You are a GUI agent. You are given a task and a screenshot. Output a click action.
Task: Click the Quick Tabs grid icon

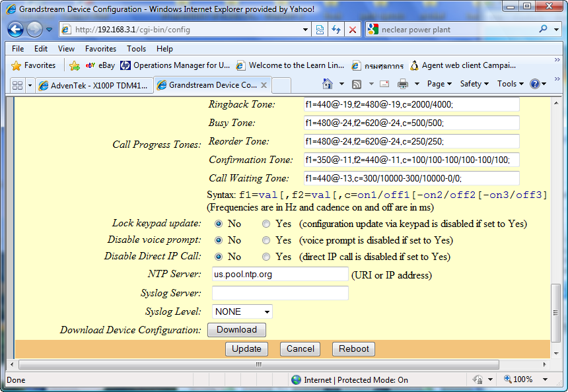tap(17, 85)
